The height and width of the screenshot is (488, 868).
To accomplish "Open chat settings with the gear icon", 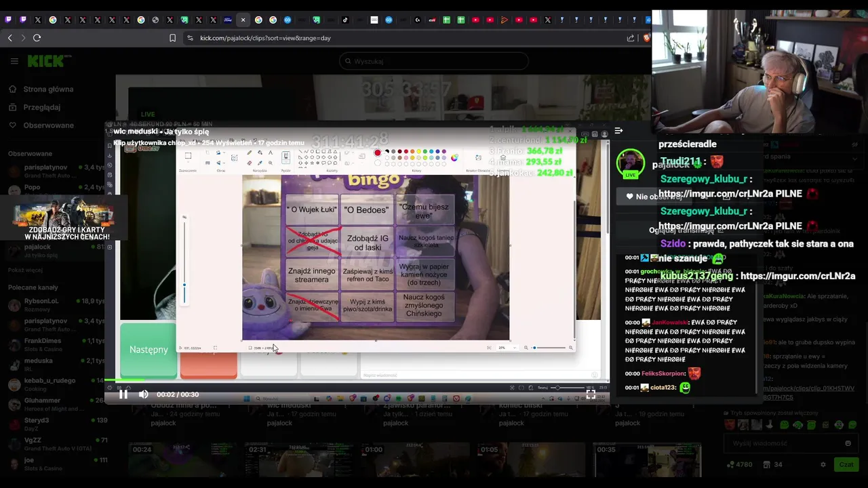I will 823,464.
